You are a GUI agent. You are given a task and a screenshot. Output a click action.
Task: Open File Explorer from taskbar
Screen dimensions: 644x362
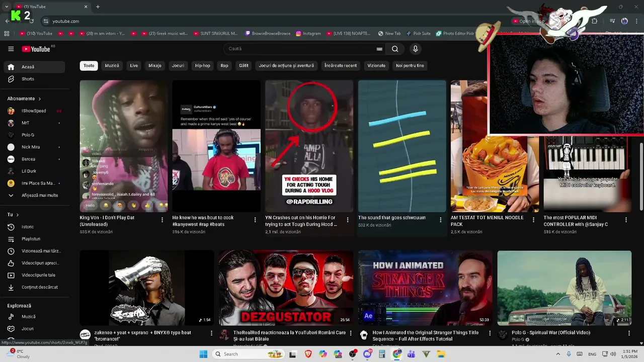(441, 354)
